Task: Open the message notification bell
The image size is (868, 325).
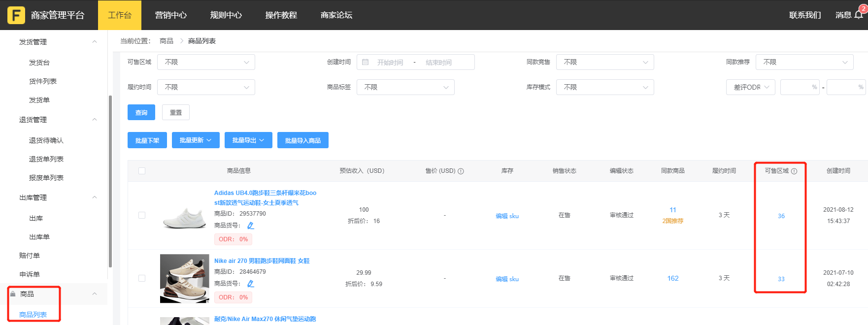Action: pos(859,15)
